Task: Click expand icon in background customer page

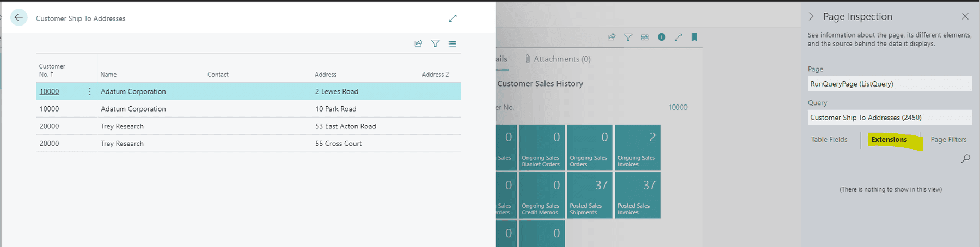Action: [x=678, y=38]
